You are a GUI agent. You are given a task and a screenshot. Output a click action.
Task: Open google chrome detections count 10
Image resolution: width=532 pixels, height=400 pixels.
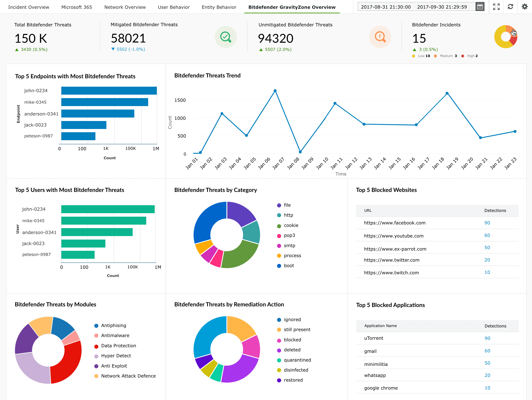pyautogui.click(x=487, y=388)
